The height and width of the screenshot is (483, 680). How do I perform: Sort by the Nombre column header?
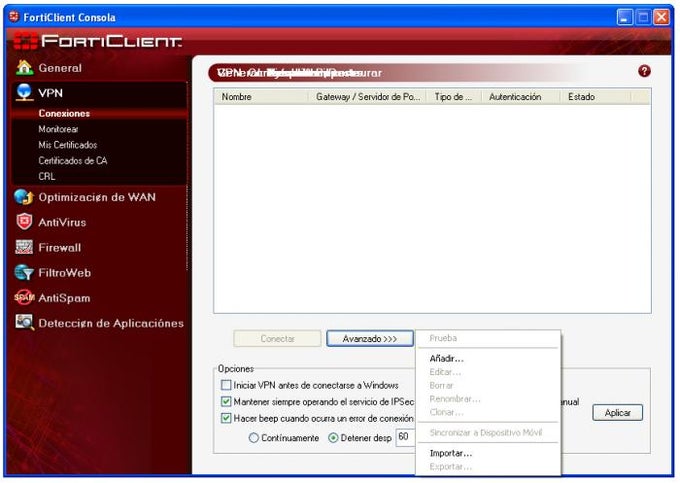[261, 97]
